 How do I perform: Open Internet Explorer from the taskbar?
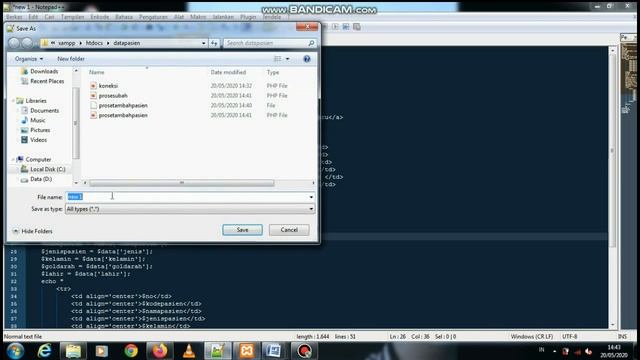[x=44, y=351]
